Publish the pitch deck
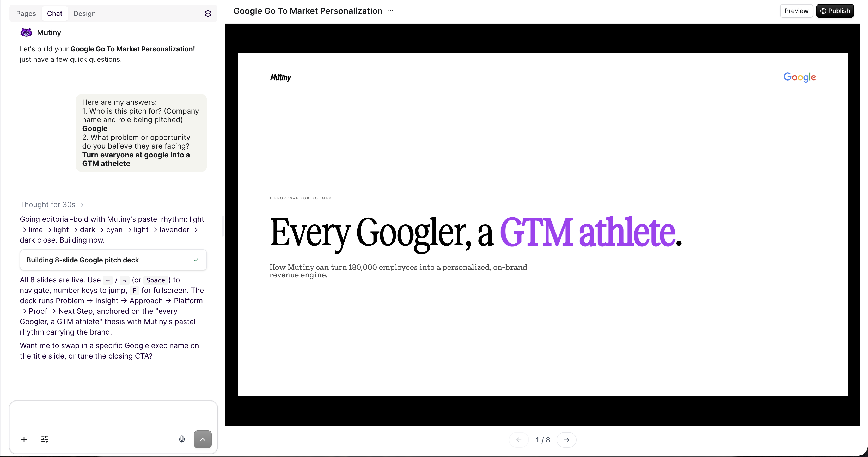Viewport: 868px width, 457px height. 835,11
